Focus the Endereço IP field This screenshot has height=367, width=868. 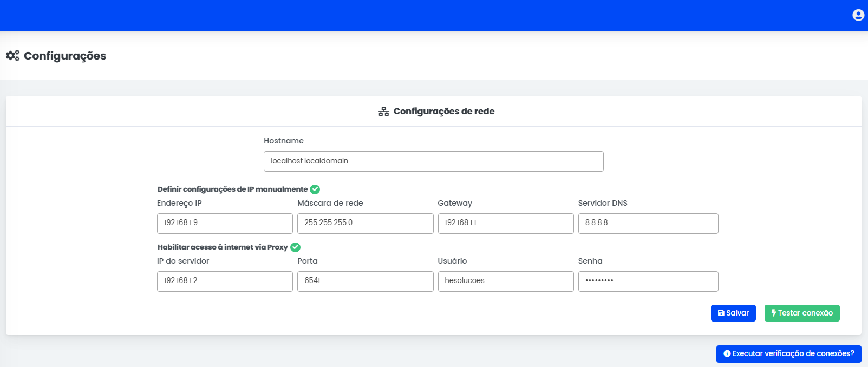pos(225,223)
